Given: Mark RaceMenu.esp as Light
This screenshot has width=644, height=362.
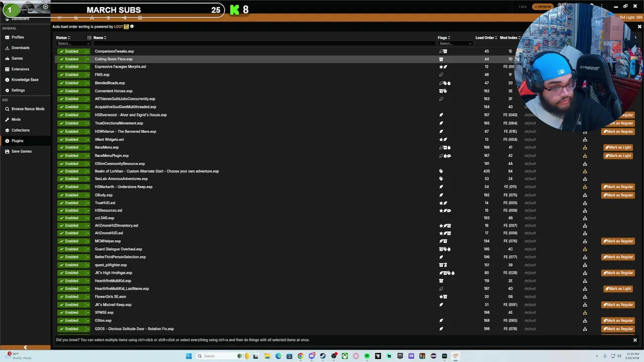Looking at the screenshot, I should pyautogui.click(x=618, y=147).
